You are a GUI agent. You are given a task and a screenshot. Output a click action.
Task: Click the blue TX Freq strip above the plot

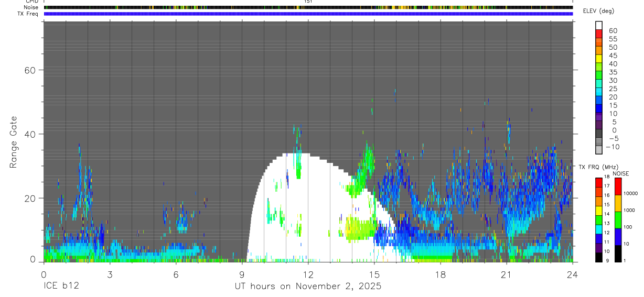[308, 14]
